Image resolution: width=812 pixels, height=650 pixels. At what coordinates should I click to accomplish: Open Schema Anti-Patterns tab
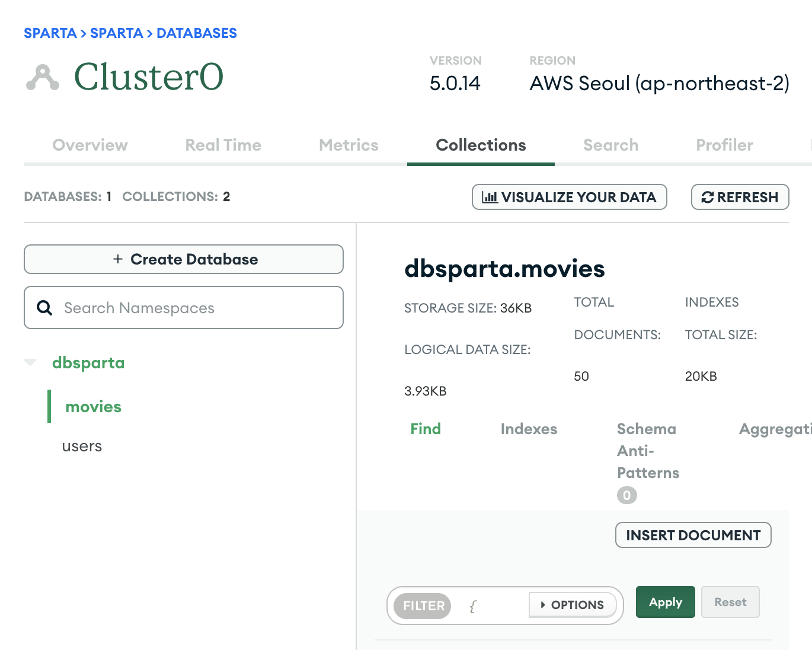[648, 451]
